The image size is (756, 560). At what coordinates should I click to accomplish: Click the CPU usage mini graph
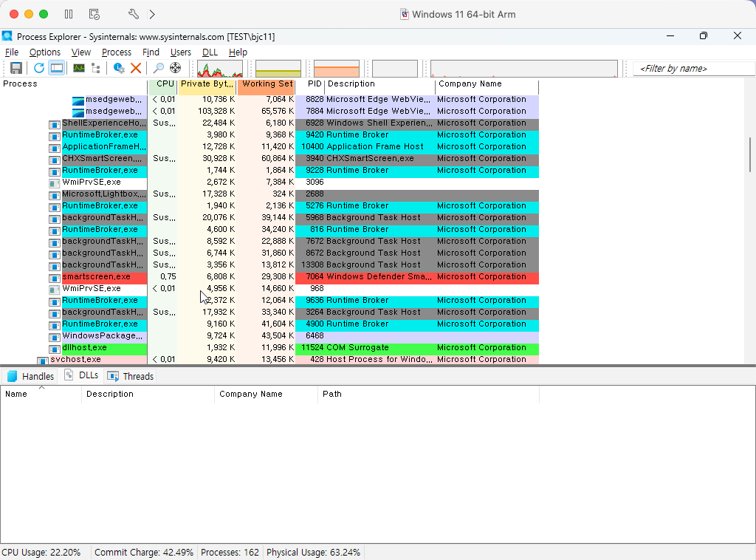[x=220, y=69]
